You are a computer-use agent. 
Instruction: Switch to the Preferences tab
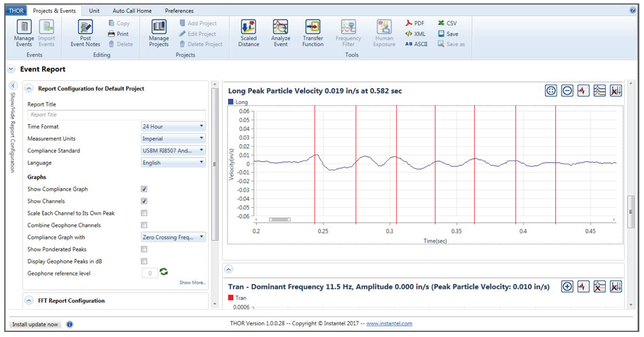coord(179,11)
